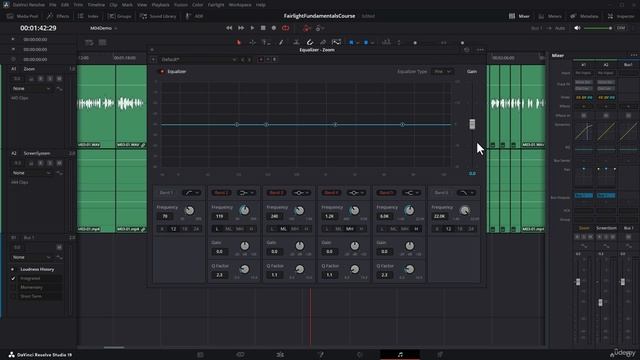Click the record button in transport
This screenshot has height=360, width=640.
click(274, 28)
